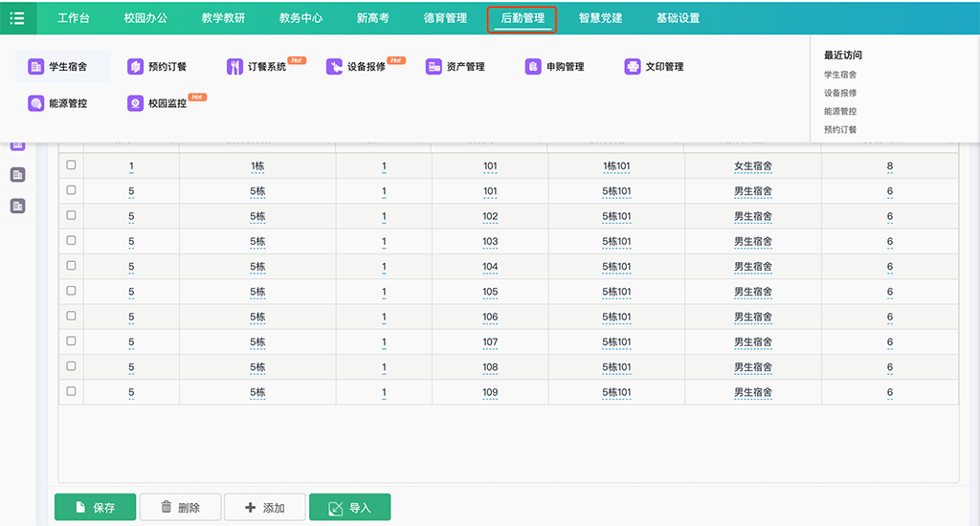Open the 设备报修 module icon
980x526 pixels.
pyautogui.click(x=335, y=67)
